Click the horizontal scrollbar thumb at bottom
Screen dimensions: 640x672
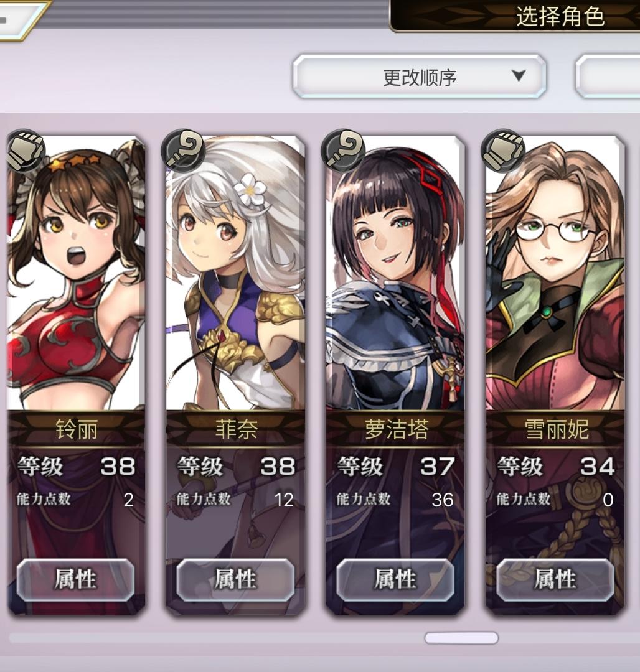pos(461,638)
